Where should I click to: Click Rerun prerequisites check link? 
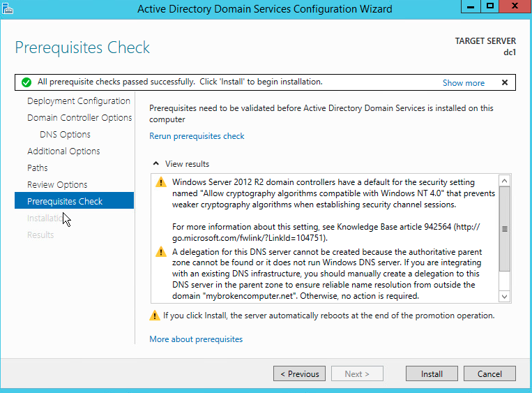point(197,136)
